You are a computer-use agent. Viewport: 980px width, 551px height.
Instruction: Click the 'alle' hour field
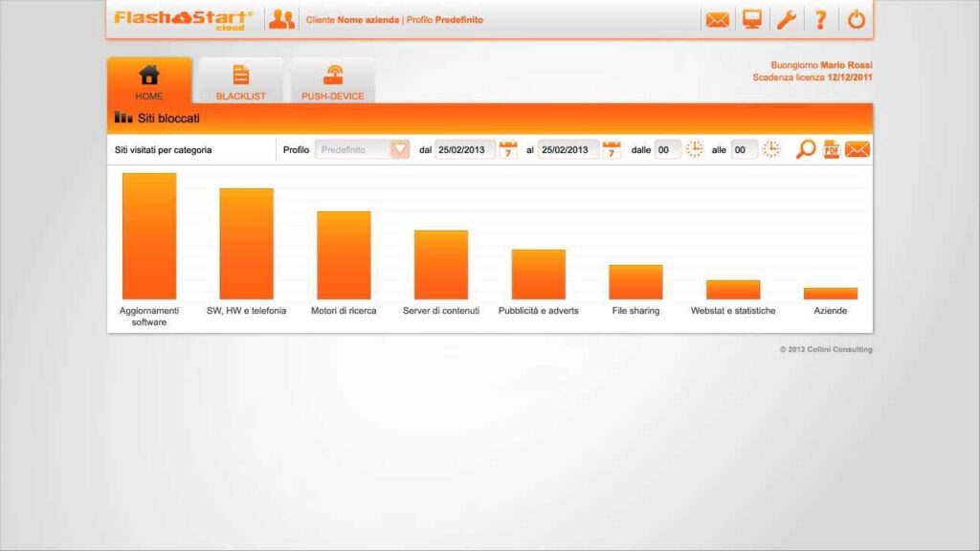click(x=744, y=150)
